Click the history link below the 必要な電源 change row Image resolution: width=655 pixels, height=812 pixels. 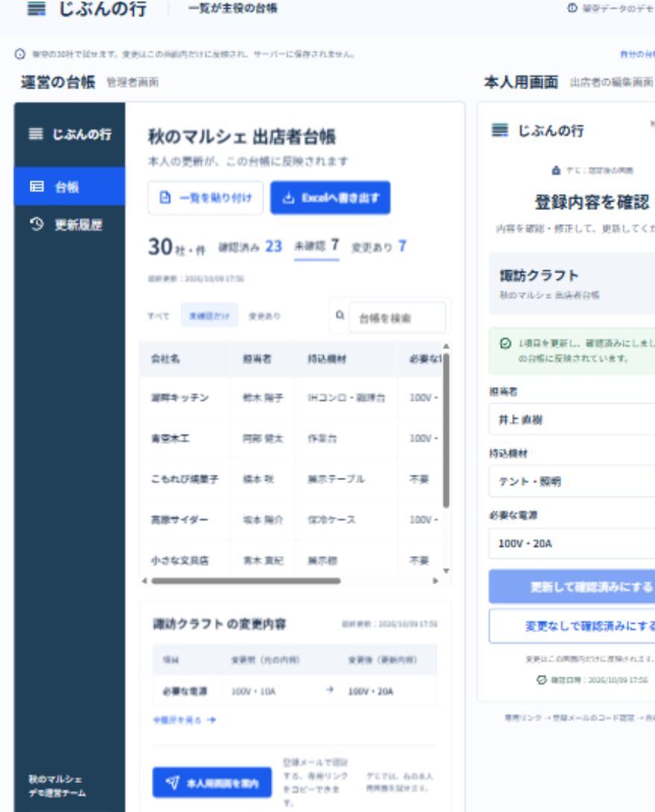click(x=185, y=720)
